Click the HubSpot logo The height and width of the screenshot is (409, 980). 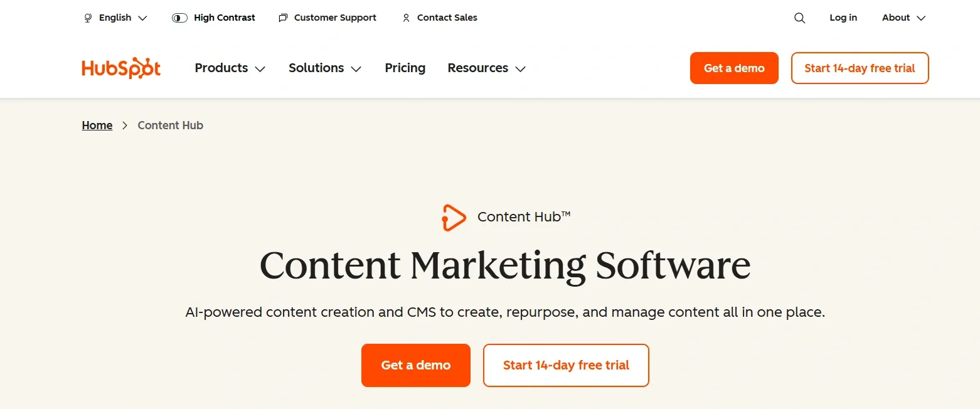[120, 68]
